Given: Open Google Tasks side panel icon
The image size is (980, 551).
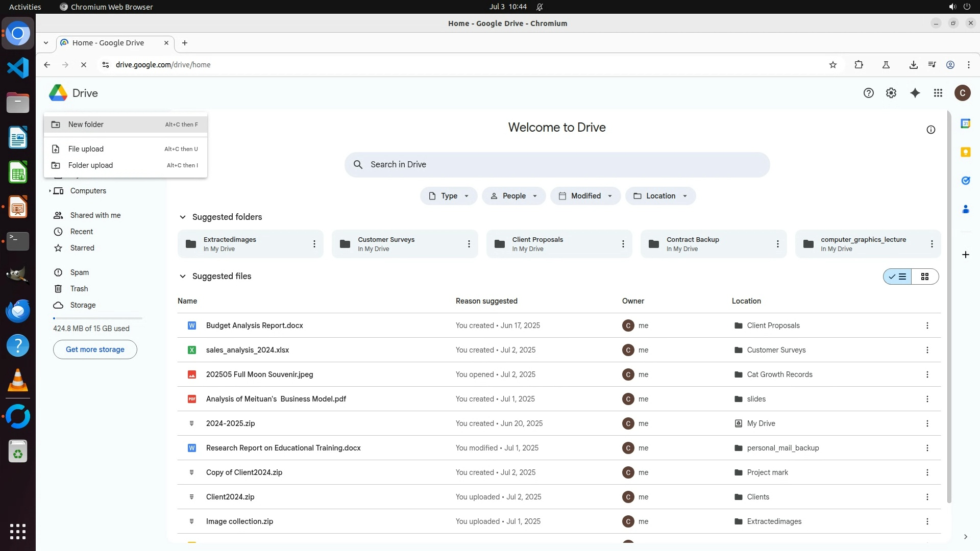Looking at the screenshot, I should tap(965, 181).
